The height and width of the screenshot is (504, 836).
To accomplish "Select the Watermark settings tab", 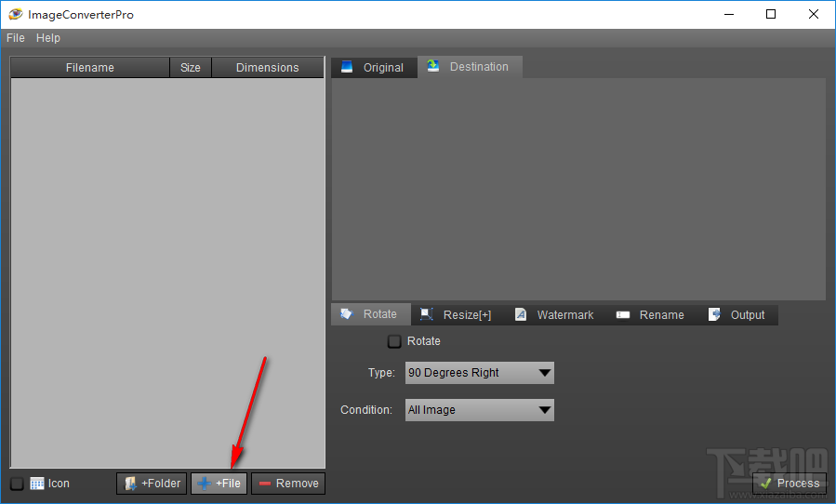I will [555, 314].
